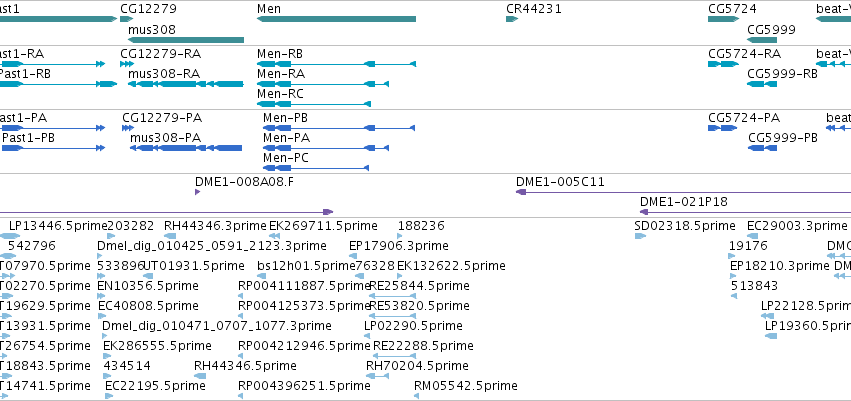Click the LP19360.5prime EST feature

pyautogui.click(x=771, y=336)
